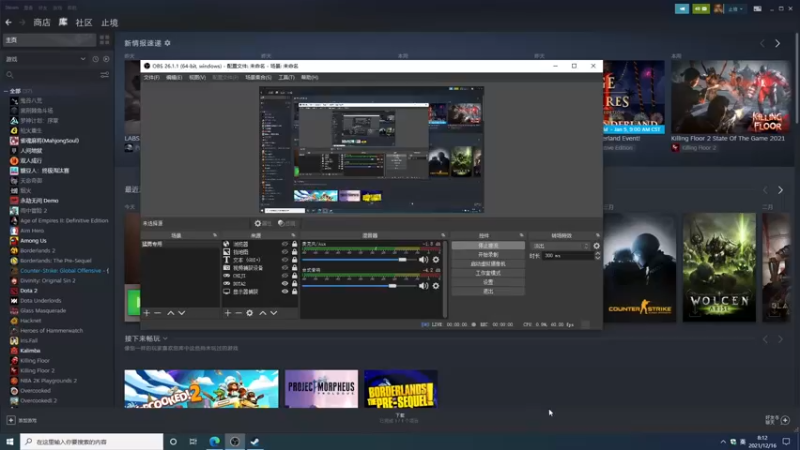Move the scene down in OBS scenes panel
Image resolution: width=800 pixels, height=450 pixels.
pyautogui.click(x=182, y=313)
